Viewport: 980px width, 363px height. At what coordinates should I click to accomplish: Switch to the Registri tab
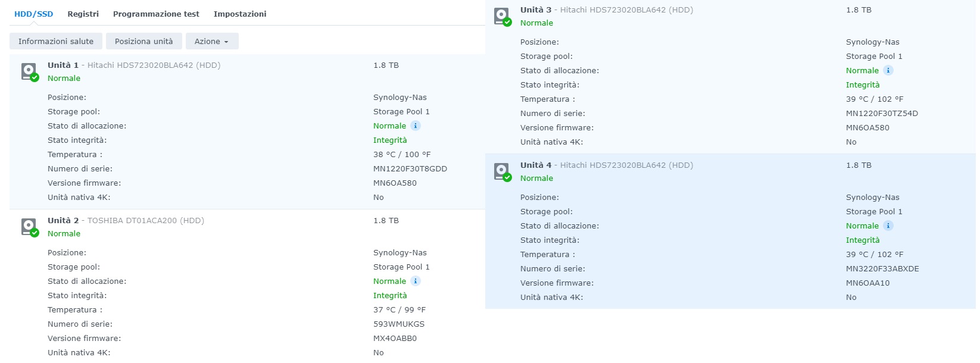(x=83, y=14)
